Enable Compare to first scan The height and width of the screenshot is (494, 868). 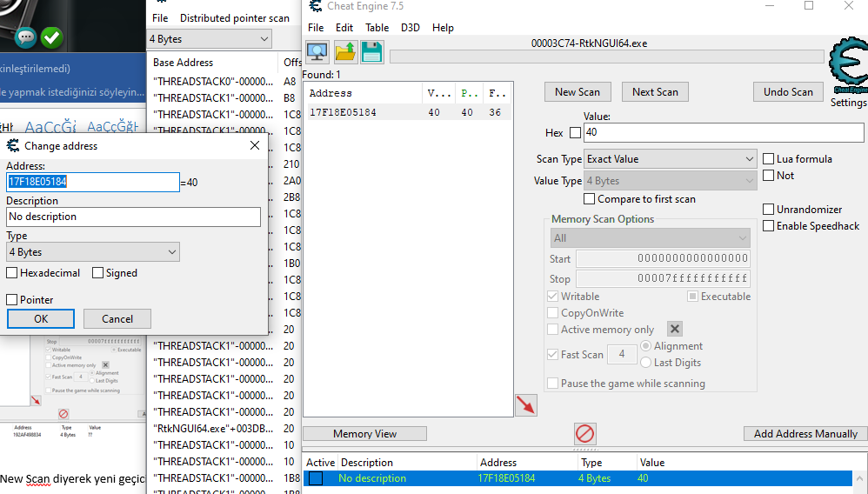click(590, 199)
